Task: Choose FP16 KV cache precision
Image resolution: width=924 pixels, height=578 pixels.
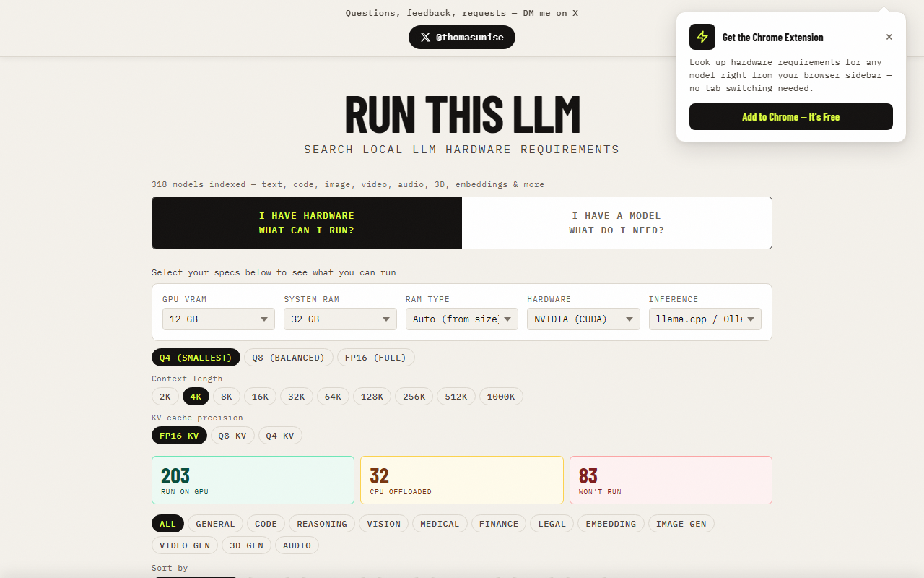Action: coord(179,436)
